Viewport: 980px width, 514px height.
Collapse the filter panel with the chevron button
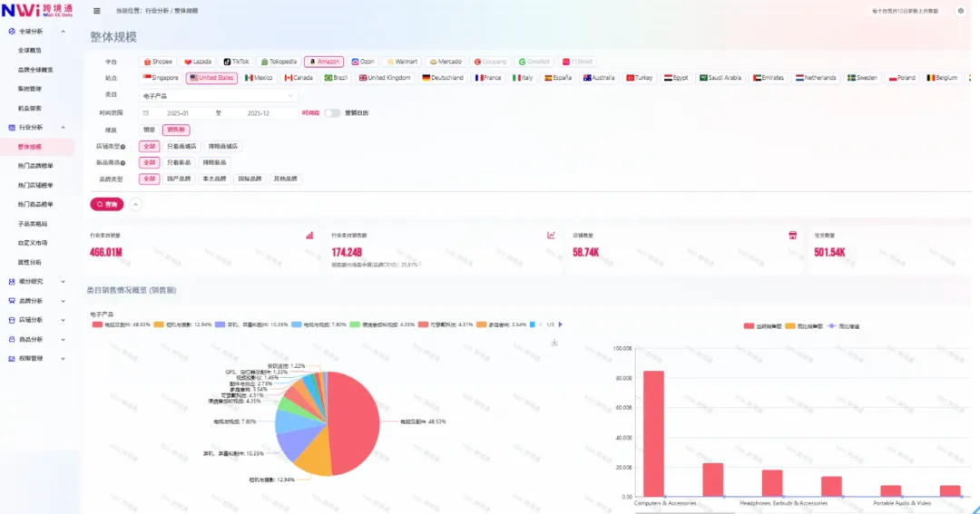136,204
